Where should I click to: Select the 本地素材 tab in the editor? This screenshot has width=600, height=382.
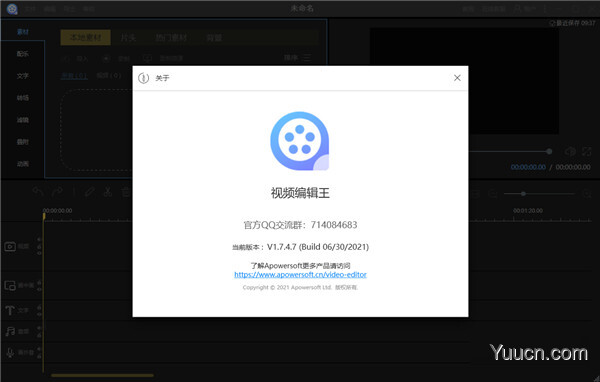point(86,38)
